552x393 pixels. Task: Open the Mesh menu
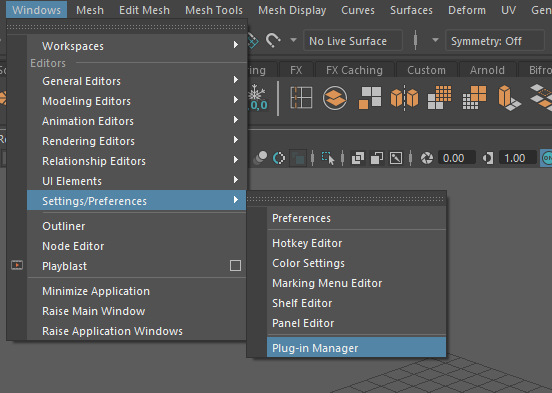tap(90, 10)
